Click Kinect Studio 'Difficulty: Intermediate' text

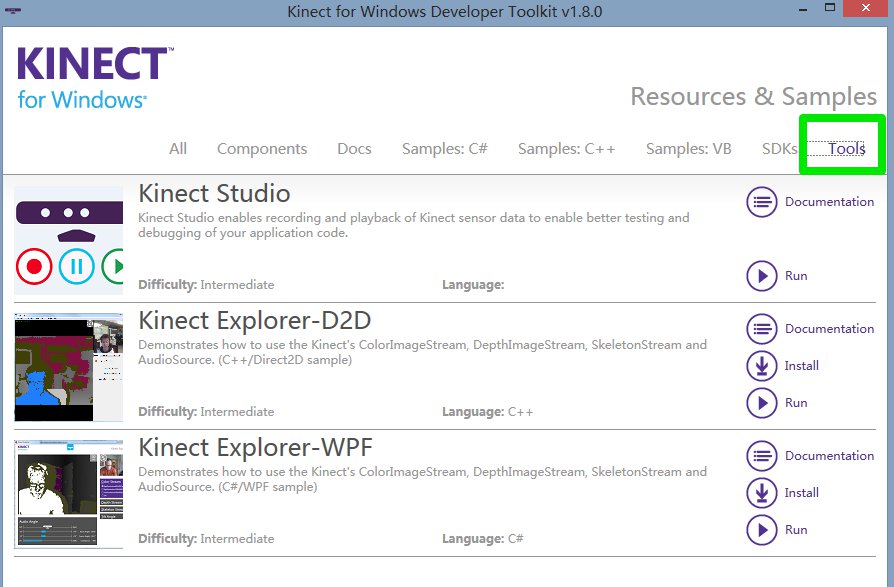click(206, 285)
